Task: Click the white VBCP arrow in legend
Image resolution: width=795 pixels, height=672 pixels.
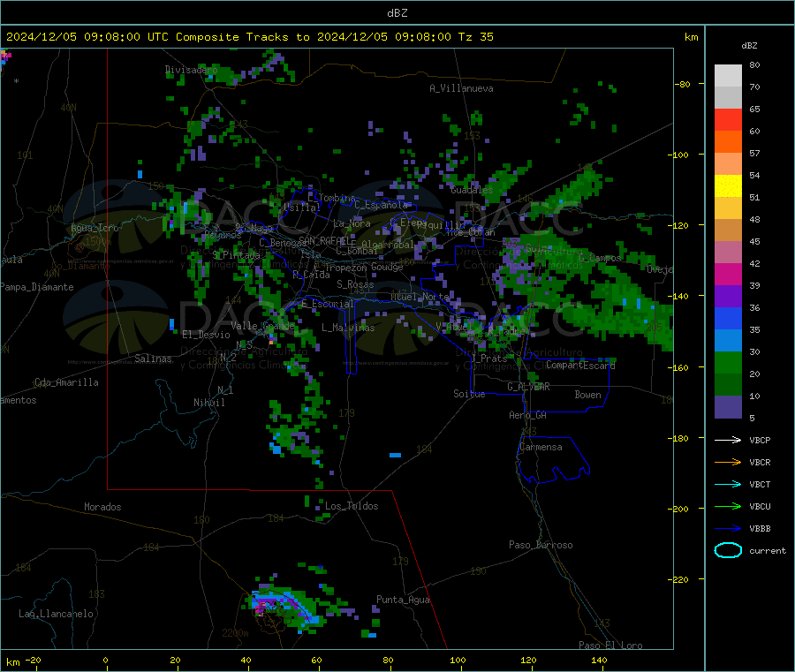Action: [728, 440]
